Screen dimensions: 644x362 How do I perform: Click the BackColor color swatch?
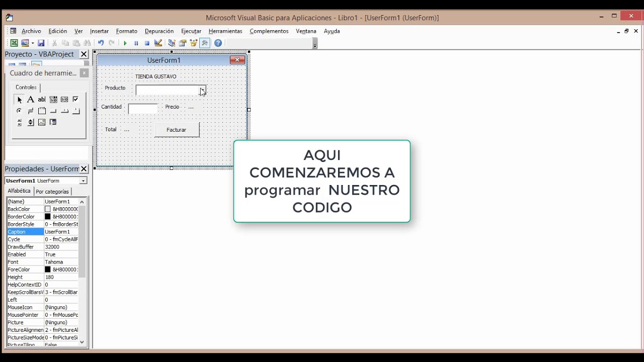coord(48,209)
